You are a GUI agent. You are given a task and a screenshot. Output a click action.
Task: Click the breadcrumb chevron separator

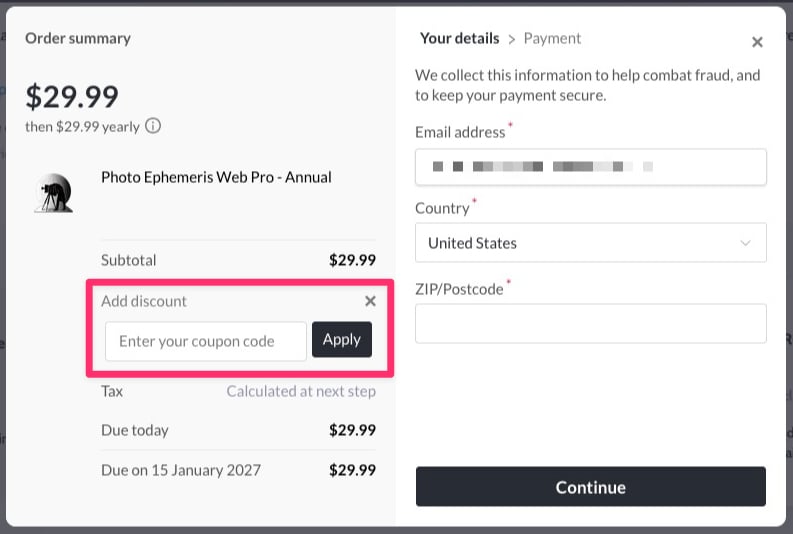point(512,39)
